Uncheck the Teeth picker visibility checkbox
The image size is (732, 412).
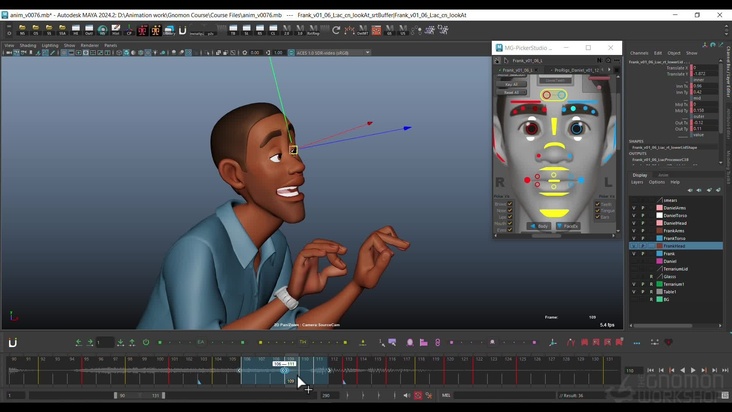pos(598,204)
